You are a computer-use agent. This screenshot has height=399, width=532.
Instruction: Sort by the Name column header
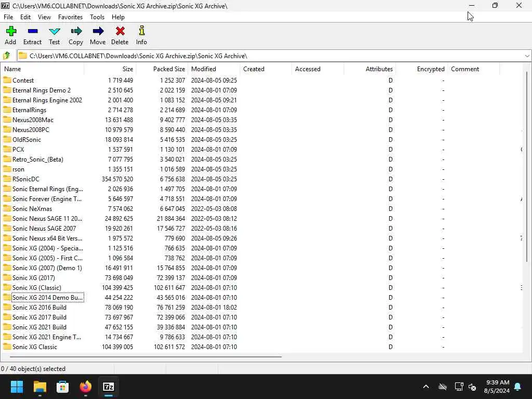42,69
